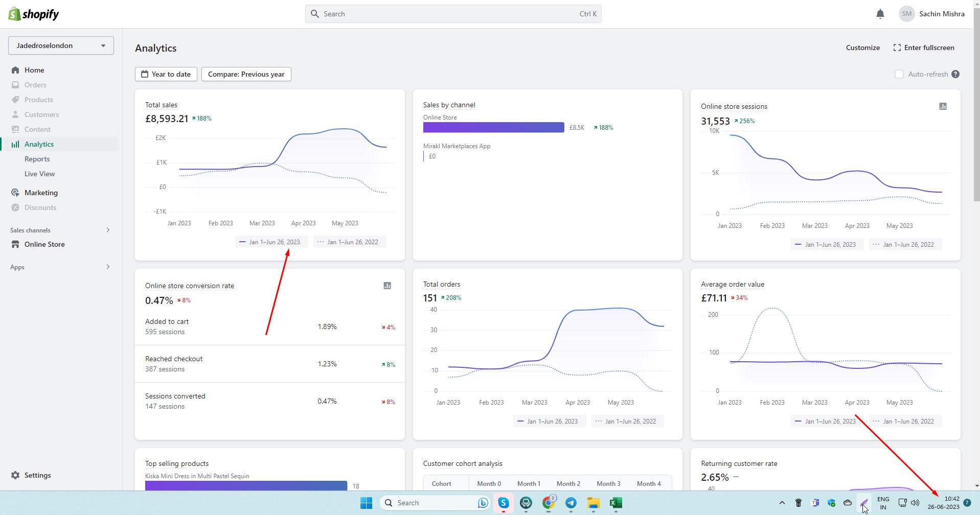Click the Shopify logo
This screenshot has width=980, height=515.
point(34,14)
